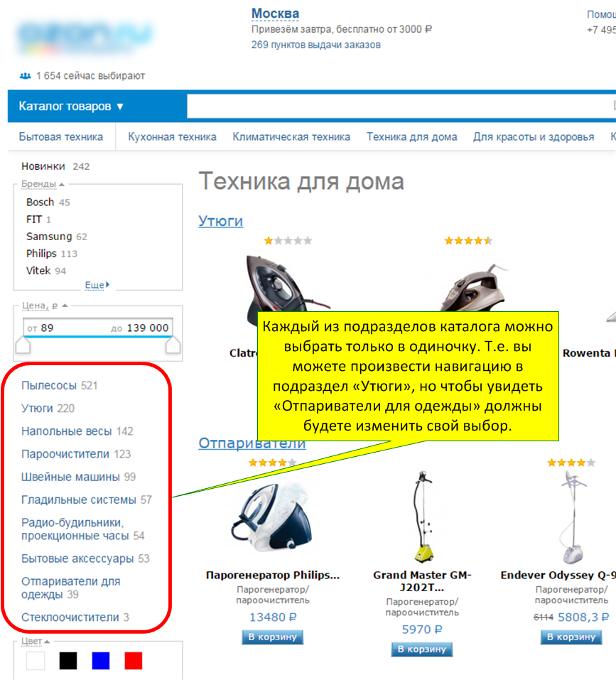Screen dimensions: 616x680
Task: Show more brands via Еще link
Action: point(97,285)
